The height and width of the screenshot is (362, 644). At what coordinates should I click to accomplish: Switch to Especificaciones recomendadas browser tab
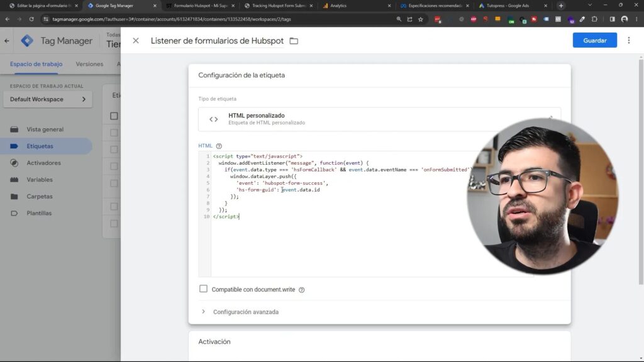click(434, 6)
